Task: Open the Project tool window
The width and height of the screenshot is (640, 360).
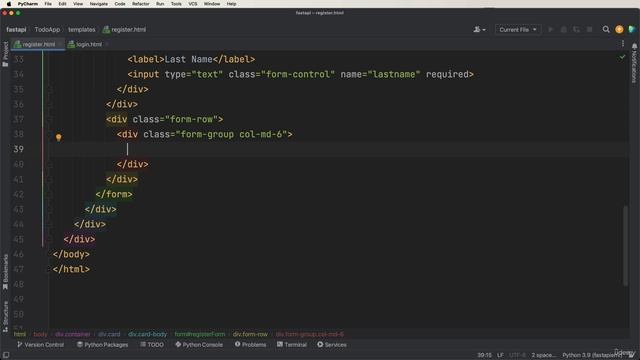Action: [x=5, y=54]
